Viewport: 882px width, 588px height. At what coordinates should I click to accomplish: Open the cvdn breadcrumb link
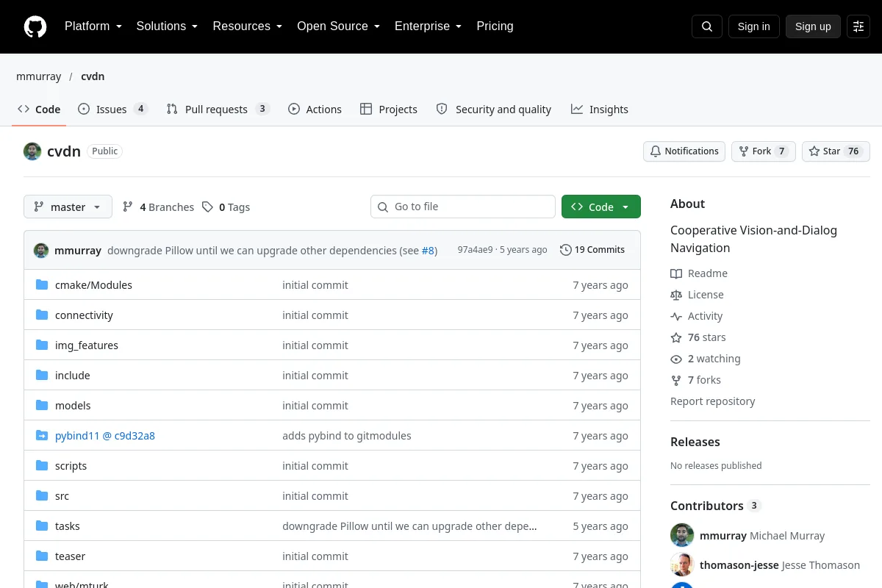tap(93, 76)
